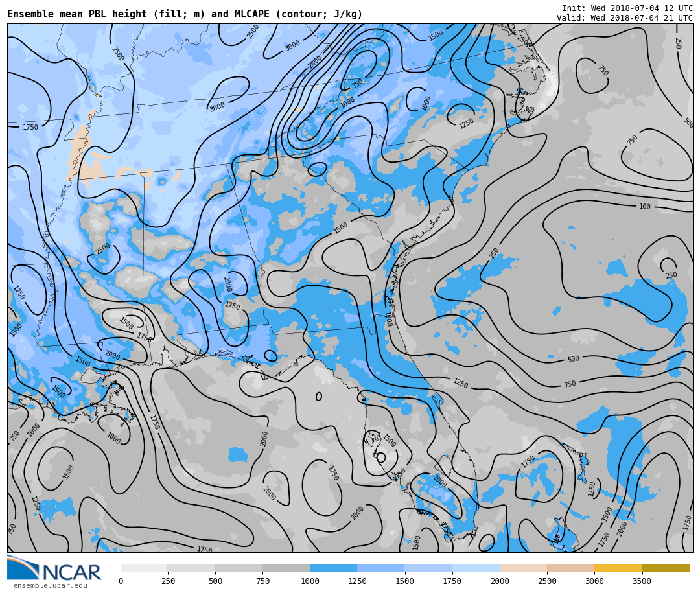Screen dimensions: 700x593
Task: Select the lightest 0–250 colorbar swatch
Action: pyautogui.click(x=144, y=568)
